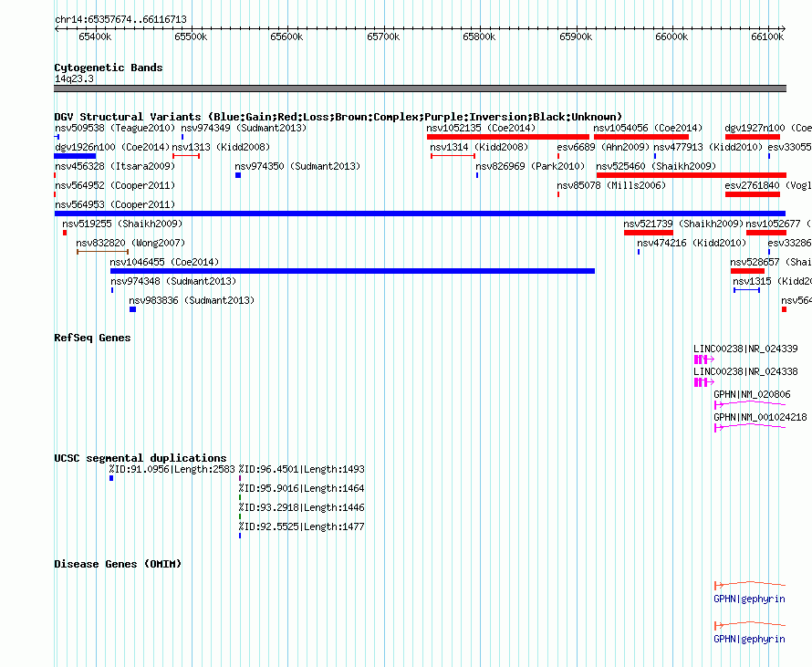This screenshot has width=812, height=667.
Task: Click the Cytogenetic Bands track heading
Action: (x=109, y=68)
